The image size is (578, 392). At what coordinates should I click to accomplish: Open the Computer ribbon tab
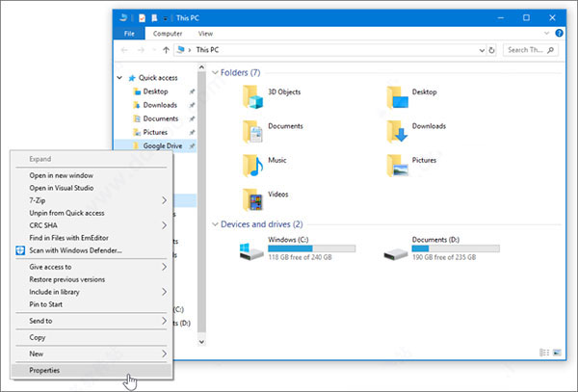click(168, 33)
